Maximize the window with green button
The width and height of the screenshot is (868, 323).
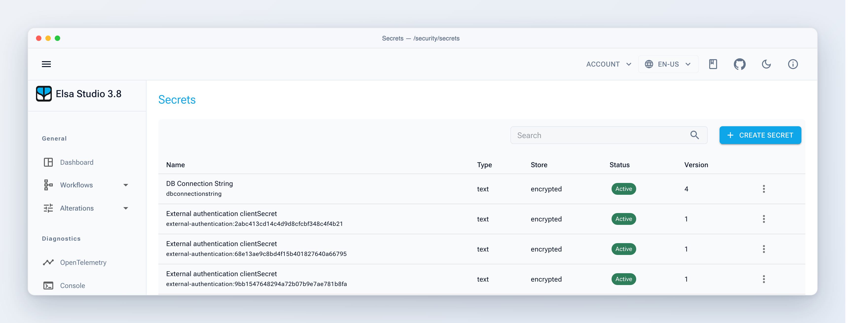tap(58, 38)
